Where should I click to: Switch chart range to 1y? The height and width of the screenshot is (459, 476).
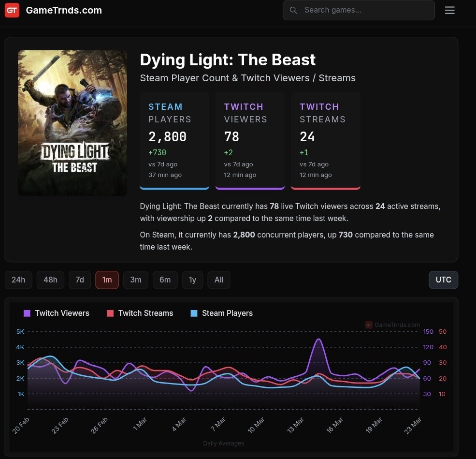click(192, 280)
